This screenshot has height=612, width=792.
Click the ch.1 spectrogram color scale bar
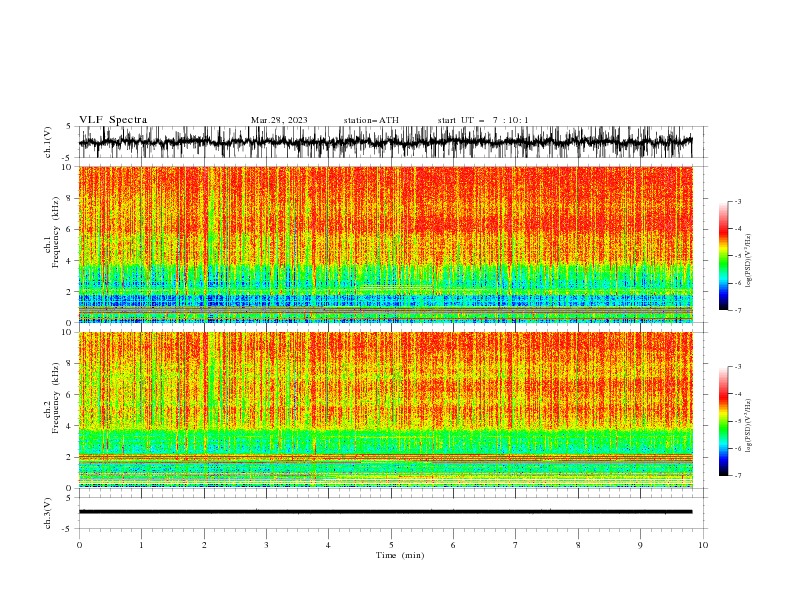723,256
